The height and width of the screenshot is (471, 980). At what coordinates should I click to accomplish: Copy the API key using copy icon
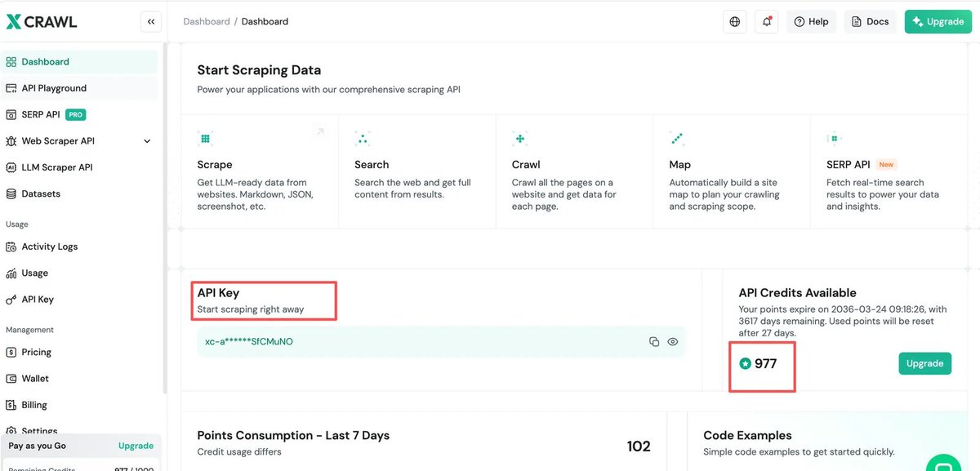click(x=654, y=342)
